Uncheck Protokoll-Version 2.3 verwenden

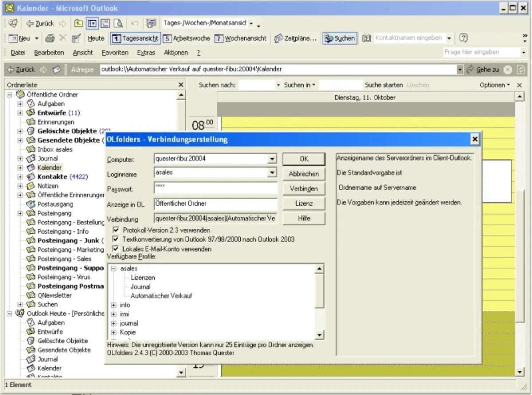click(116, 230)
